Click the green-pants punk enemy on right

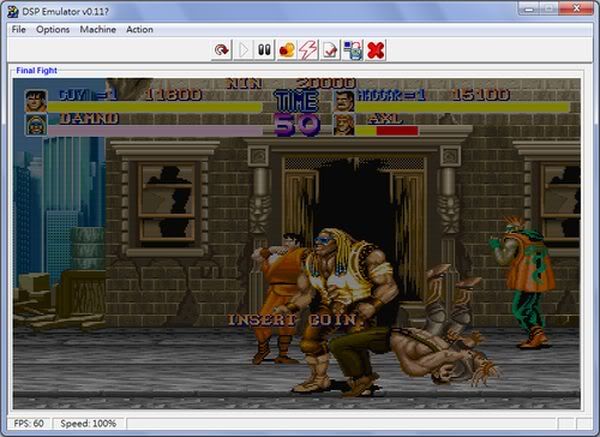pos(523,282)
